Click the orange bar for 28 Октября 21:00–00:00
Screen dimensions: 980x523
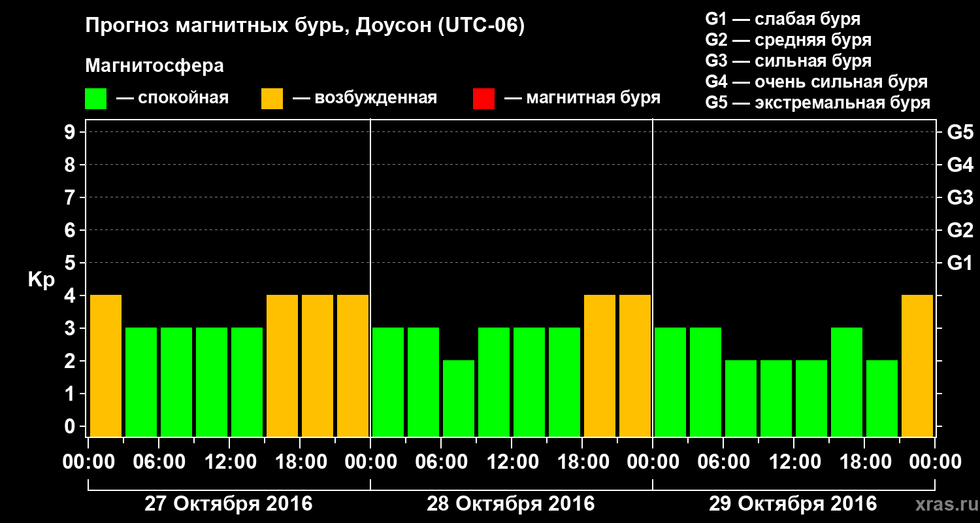(635, 365)
